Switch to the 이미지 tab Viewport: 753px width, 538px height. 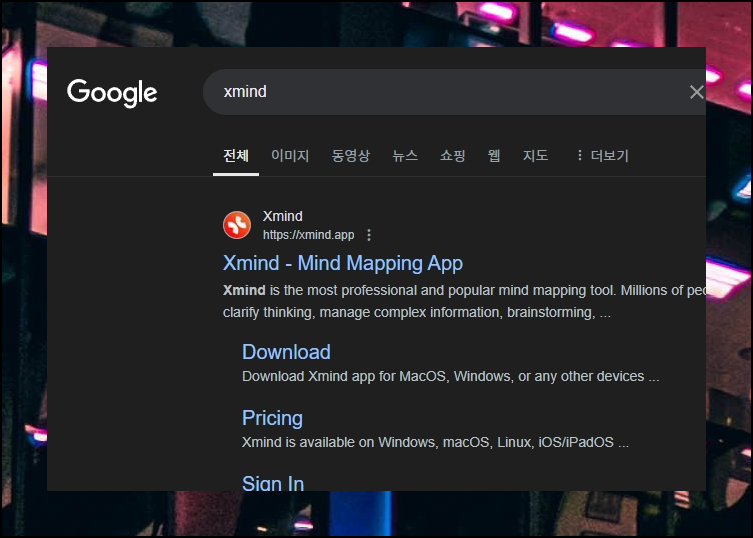tap(290, 156)
